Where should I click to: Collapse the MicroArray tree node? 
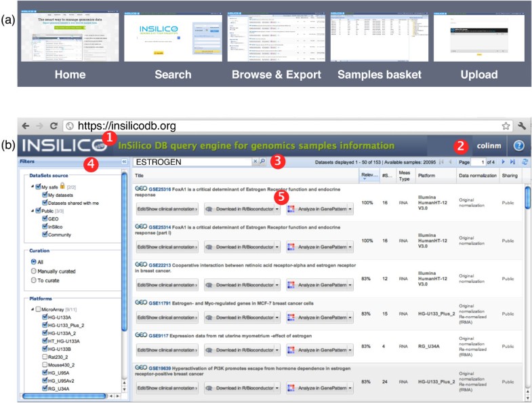[33, 309]
